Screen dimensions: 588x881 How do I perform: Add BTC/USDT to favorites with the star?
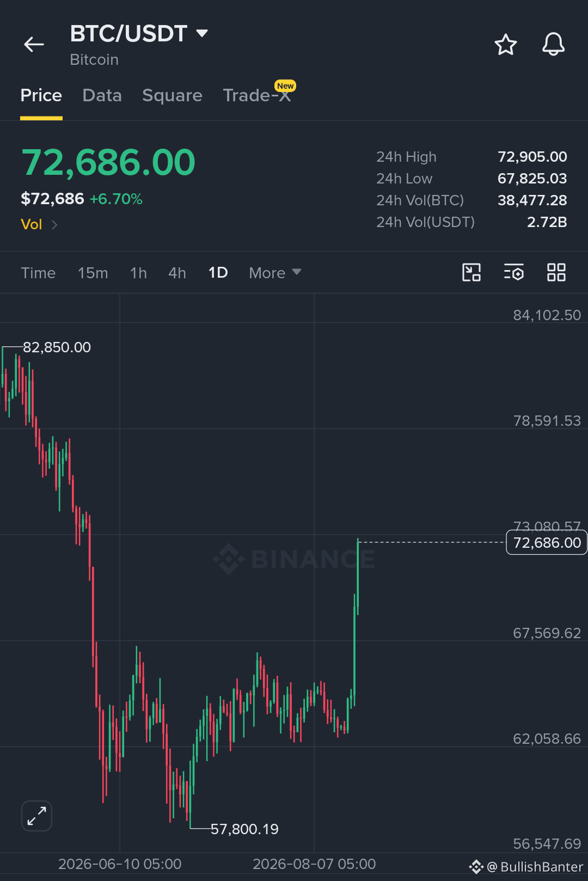pos(505,45)
